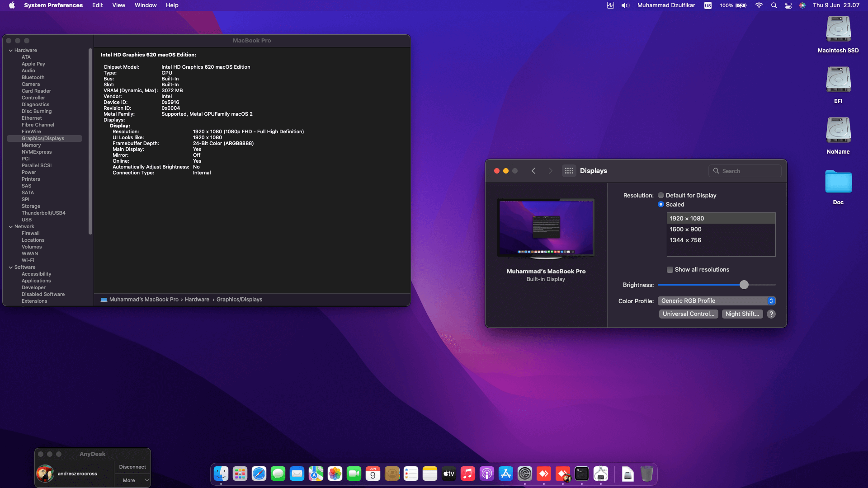868x488 pixels.
Task: Enable Show all resolutions checkbox
Action: (x=670, y=270)
